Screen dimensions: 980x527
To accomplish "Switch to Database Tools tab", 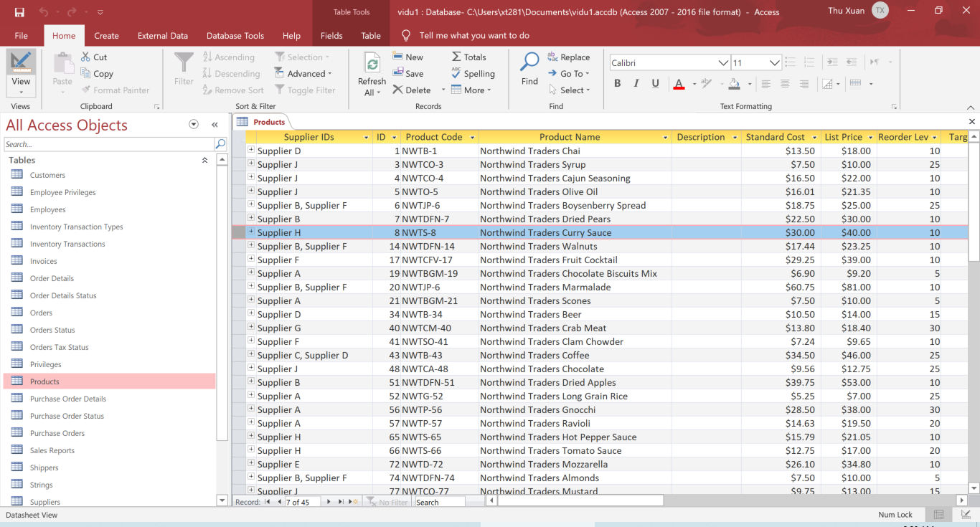I will 235,36.
